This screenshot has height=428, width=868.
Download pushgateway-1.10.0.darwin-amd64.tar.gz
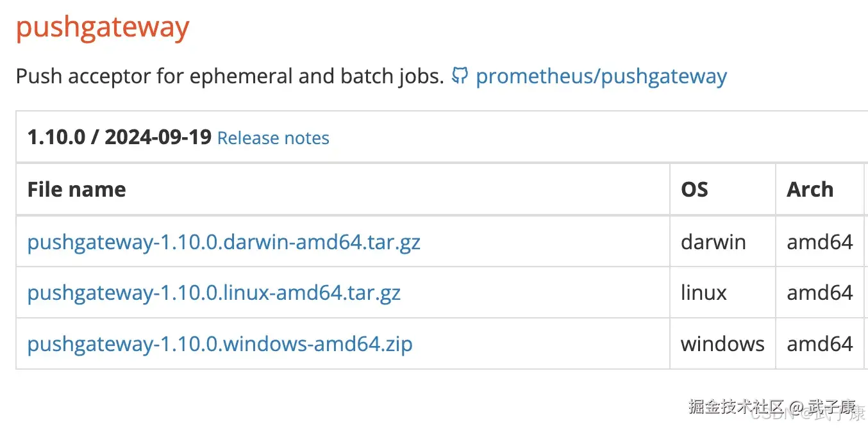point(224,242)
